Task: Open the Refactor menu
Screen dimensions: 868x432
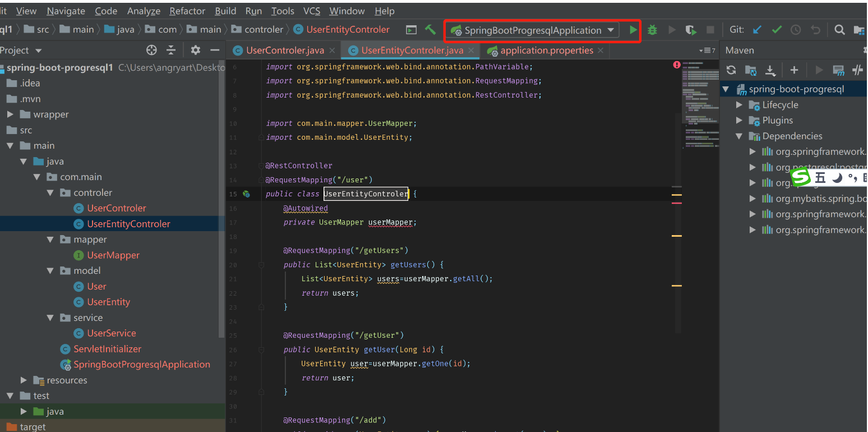Action: 187,11
